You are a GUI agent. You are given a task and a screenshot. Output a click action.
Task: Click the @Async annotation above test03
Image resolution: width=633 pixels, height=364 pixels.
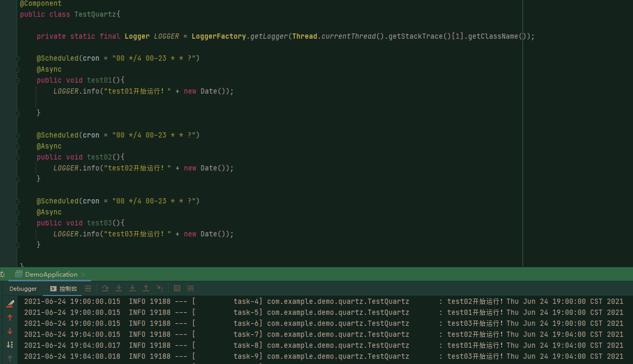coord(49,212)
